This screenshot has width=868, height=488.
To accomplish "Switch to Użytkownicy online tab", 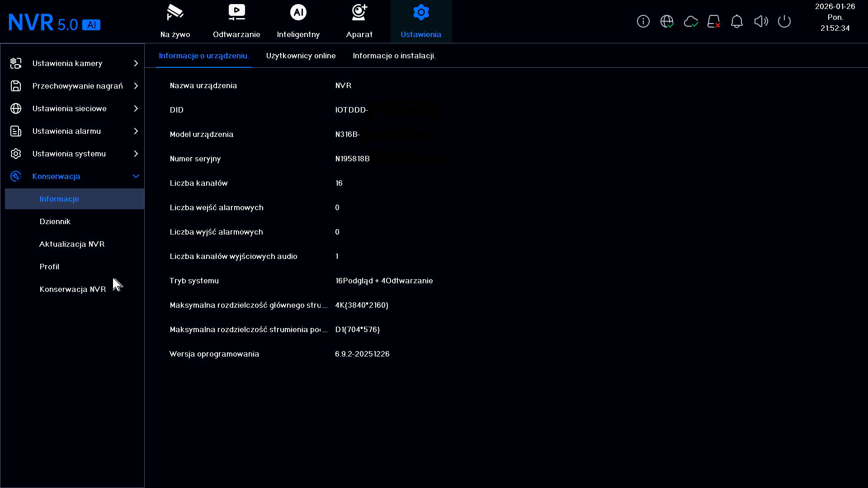I will click(301, 56).
